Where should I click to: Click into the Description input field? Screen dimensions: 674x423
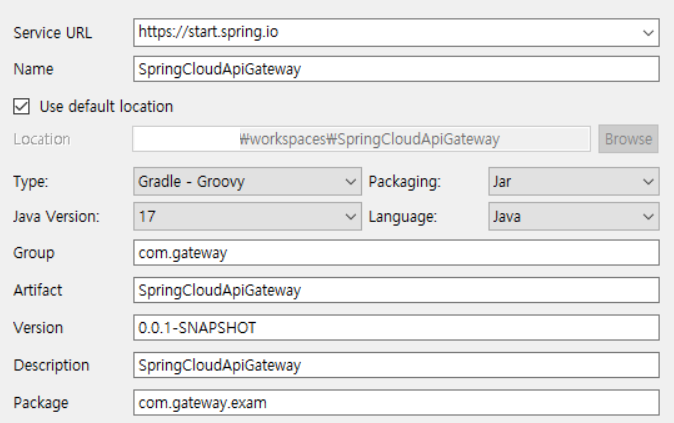point(396,365)
